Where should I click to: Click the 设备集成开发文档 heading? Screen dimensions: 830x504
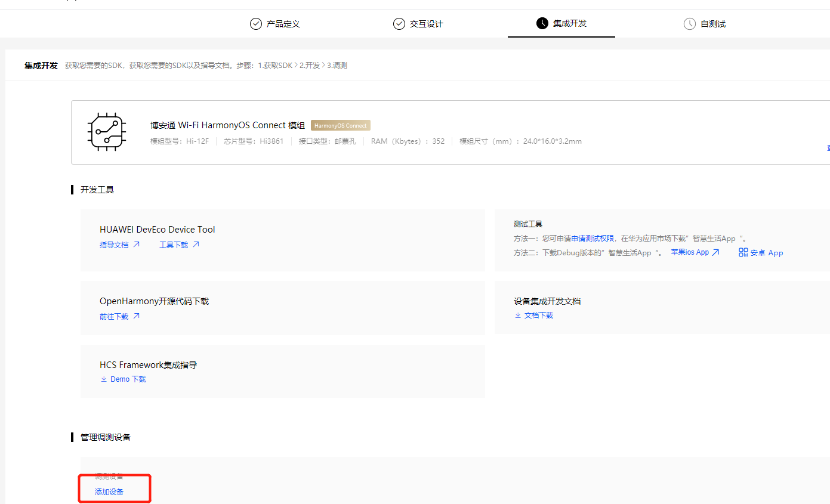[x=547, y=301]
